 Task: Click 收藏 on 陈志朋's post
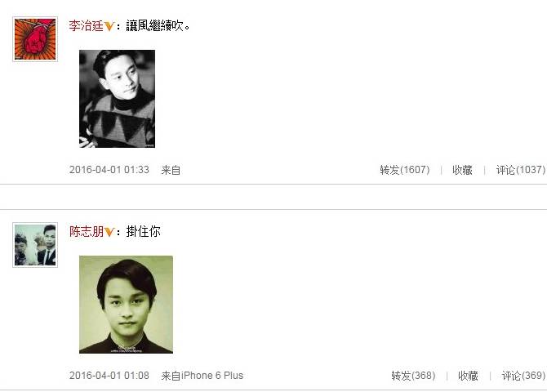[x=468, y=376]
